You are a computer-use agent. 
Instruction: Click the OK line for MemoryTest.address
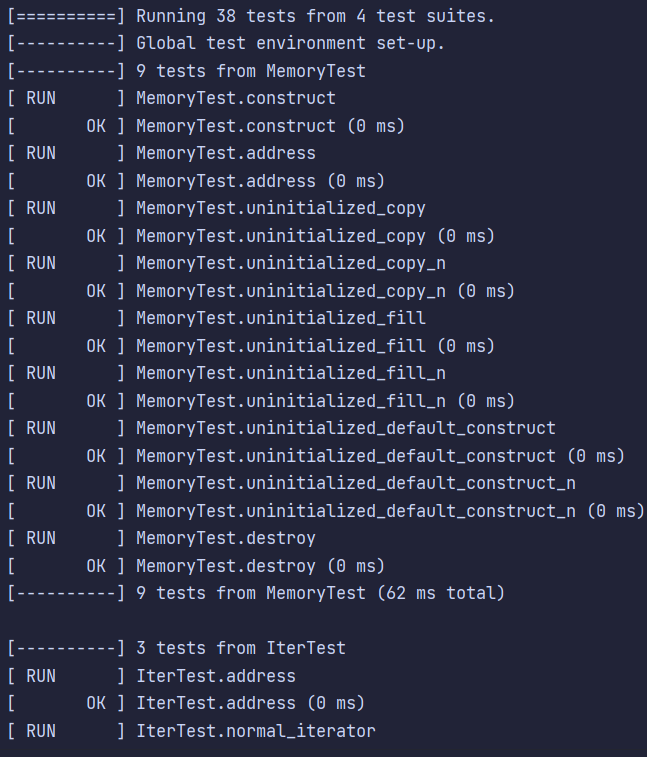click(196, 181)
